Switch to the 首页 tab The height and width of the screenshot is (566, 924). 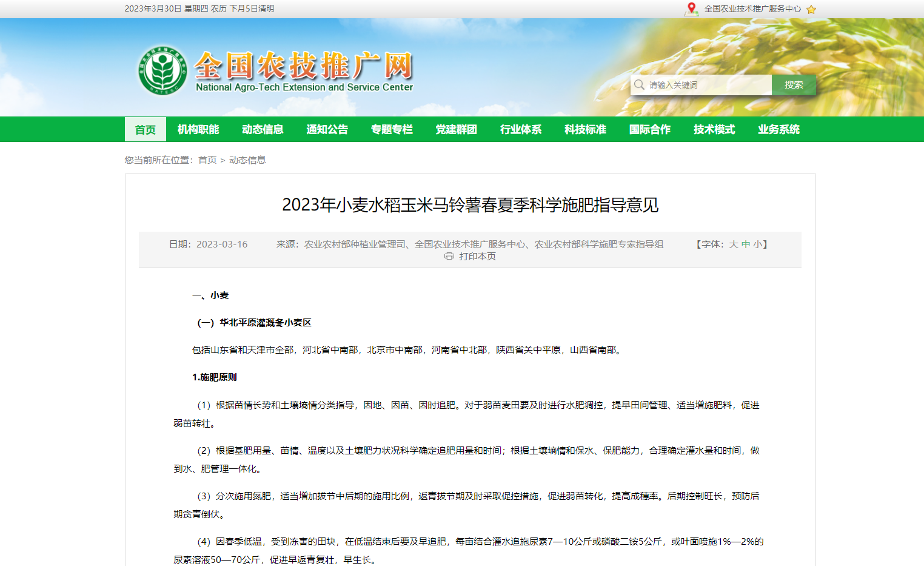pos(145,129)
